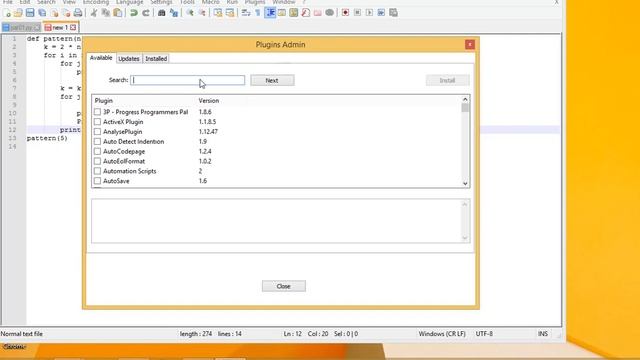Click the Install button
The image size is (640, 360).
(x=447, y=80)
